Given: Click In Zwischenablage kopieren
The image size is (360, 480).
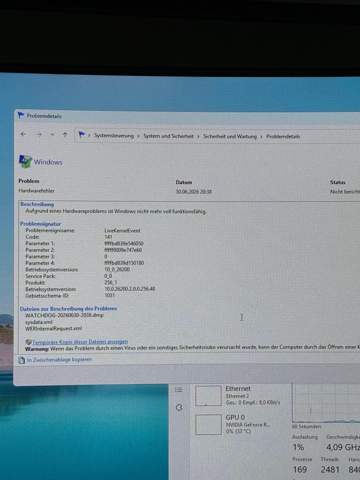Looking at the screenshot, I should tap(59, 360).
